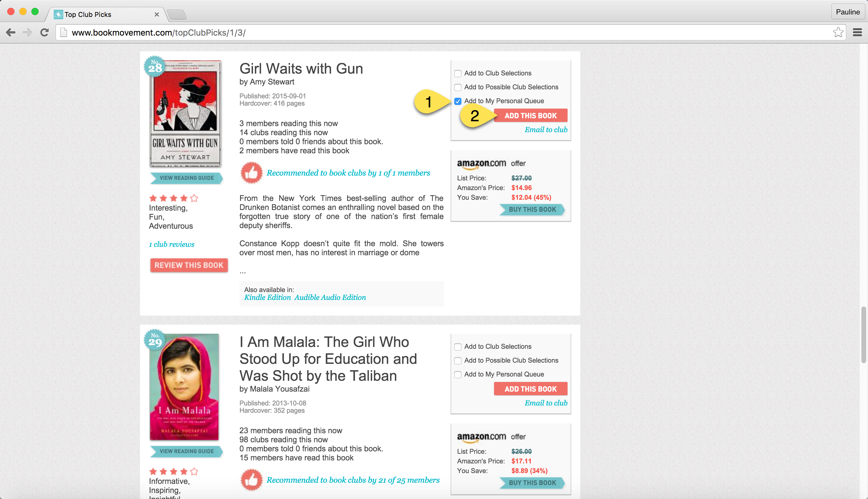Click the star rating under Girl Waits with Gun
Viewport: 868px width, 499px height.
point(173,198)
